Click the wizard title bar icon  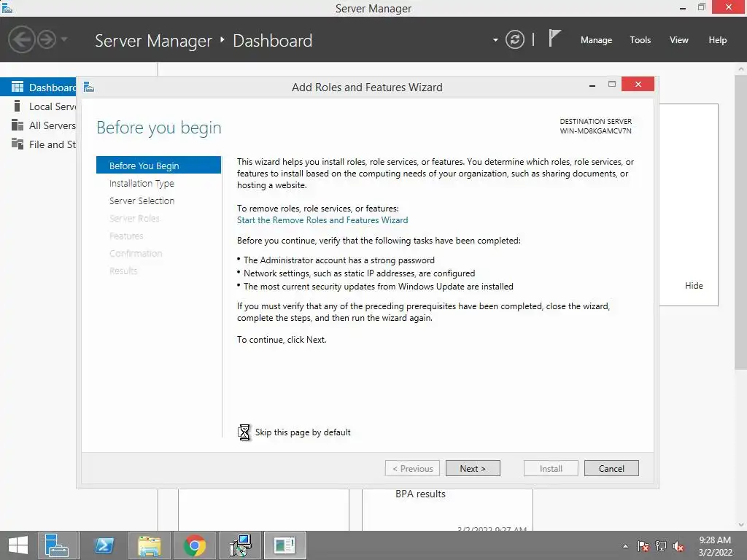(x=89, y=87)
